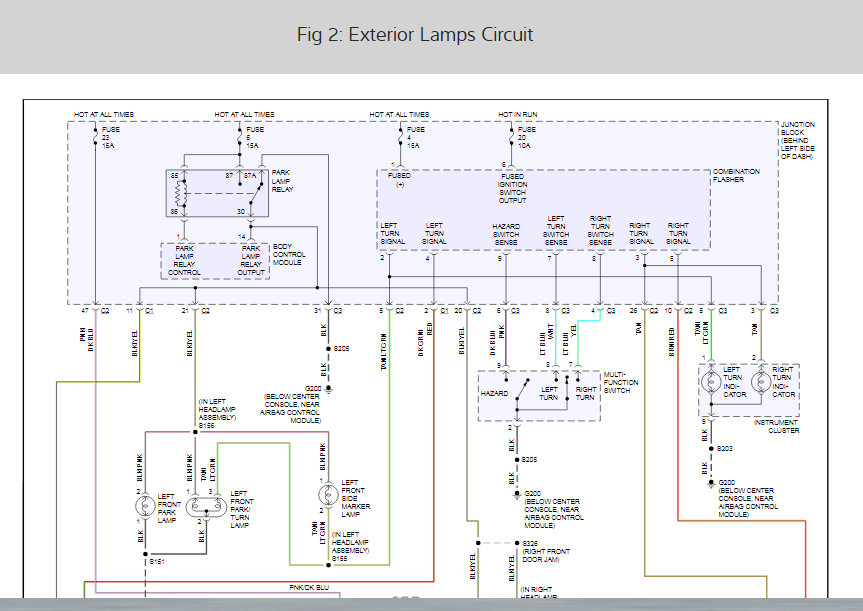Click the 'S151' splice label
The height and width of the screenshot is (611, 863).
(x=156, y=562)
